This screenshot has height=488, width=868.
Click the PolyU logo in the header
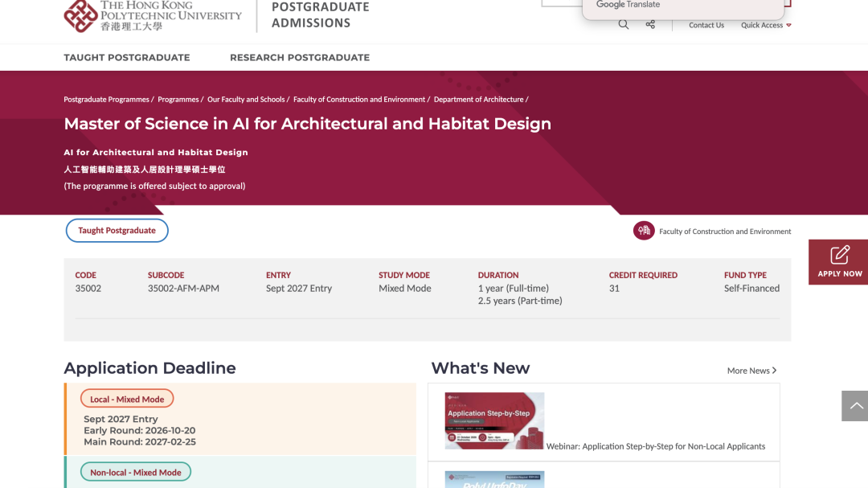(x=153, y=16)
